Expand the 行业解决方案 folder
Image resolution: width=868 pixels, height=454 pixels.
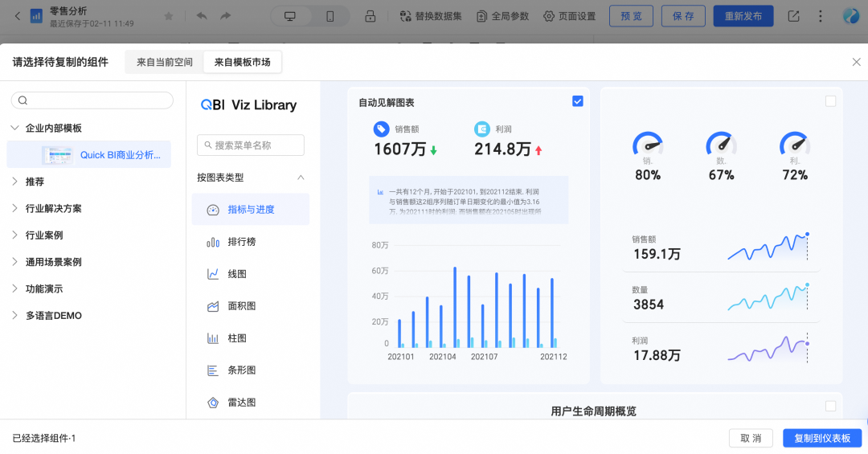click(x=15, y=208)
